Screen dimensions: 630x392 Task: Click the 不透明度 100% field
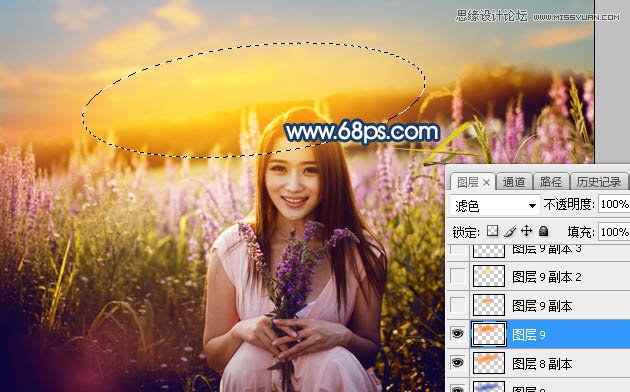(614, 204)
